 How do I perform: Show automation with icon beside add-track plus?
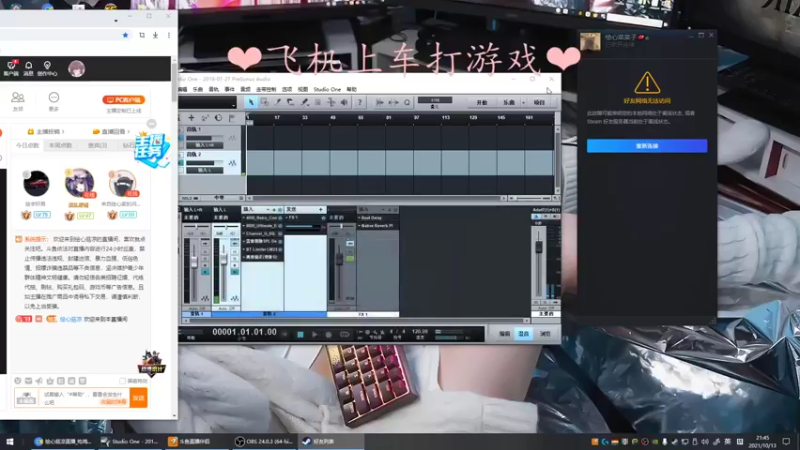[205, 118]
